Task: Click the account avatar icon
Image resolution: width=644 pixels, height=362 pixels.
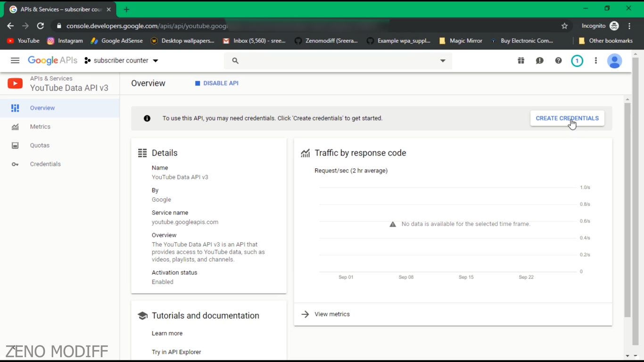Action: point(614,61)
